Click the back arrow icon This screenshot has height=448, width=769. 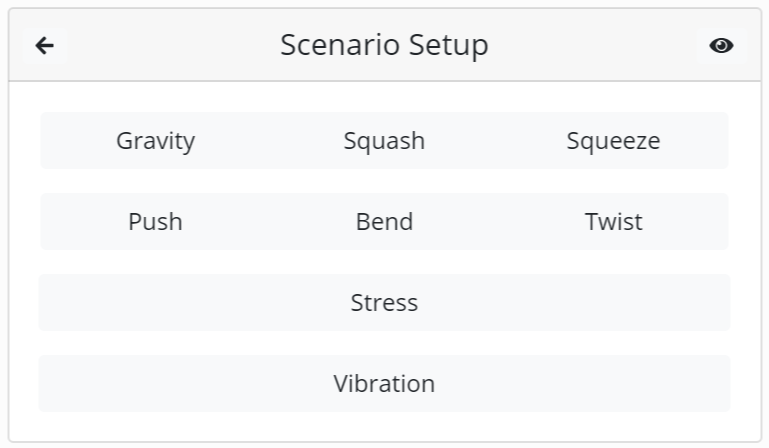pos(45,46)
